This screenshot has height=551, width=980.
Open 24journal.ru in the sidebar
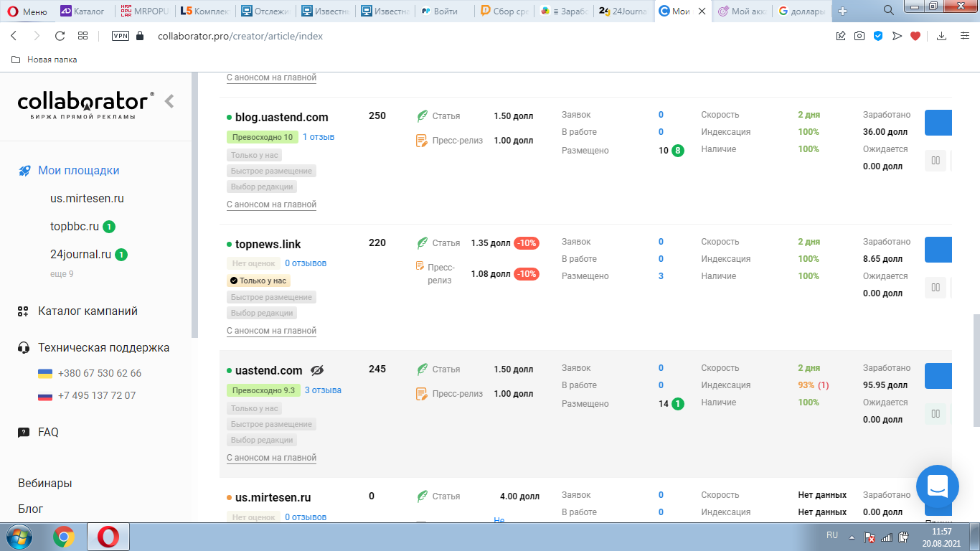coord(80,255)
